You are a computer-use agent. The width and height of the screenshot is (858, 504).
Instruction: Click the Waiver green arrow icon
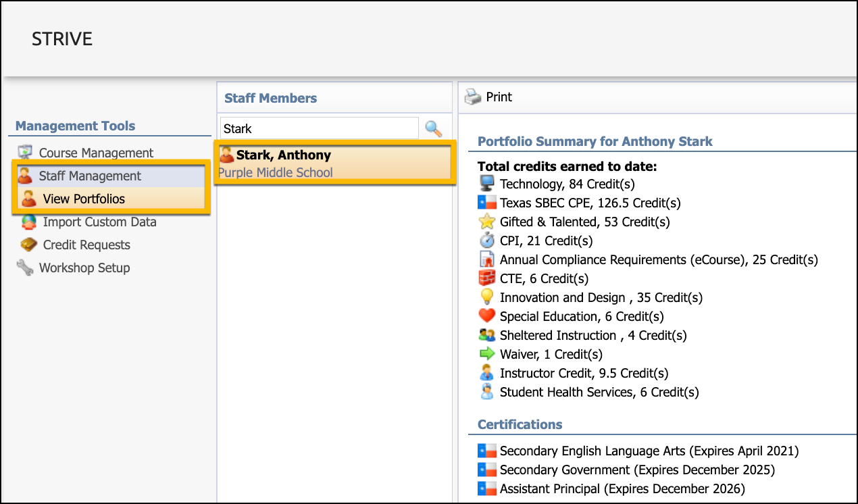486,353
